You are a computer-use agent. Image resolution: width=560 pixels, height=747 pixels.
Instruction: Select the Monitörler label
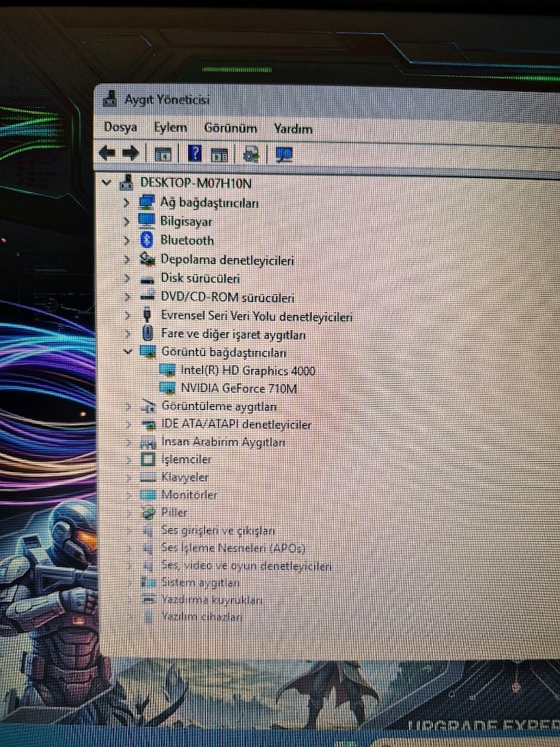pos(189,495)
